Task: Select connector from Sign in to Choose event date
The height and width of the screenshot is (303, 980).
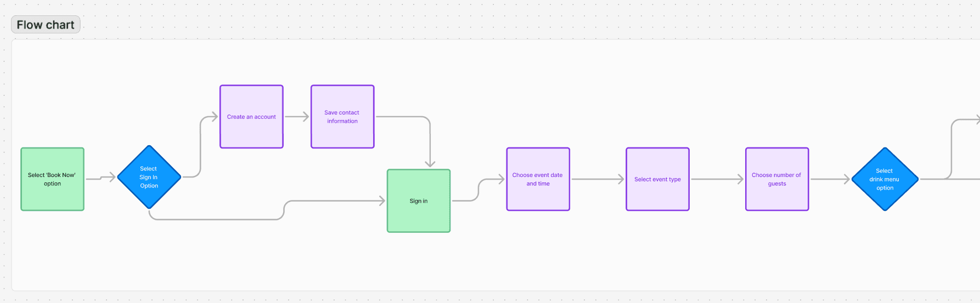Action: pos(478,190)
